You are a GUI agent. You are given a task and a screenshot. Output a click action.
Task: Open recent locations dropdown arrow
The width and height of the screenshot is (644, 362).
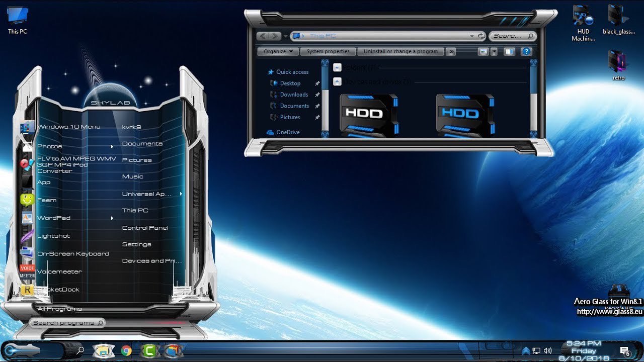[286, 36]
